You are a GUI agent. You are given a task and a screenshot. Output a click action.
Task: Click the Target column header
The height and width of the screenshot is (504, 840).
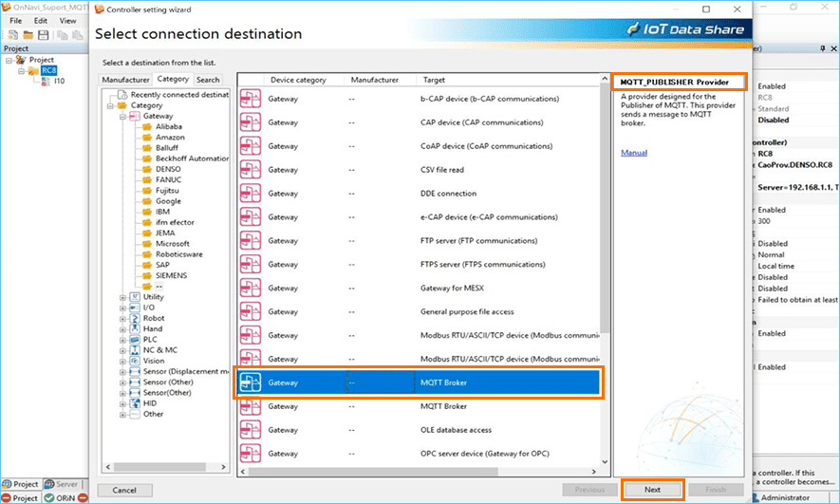coord(508,80)
